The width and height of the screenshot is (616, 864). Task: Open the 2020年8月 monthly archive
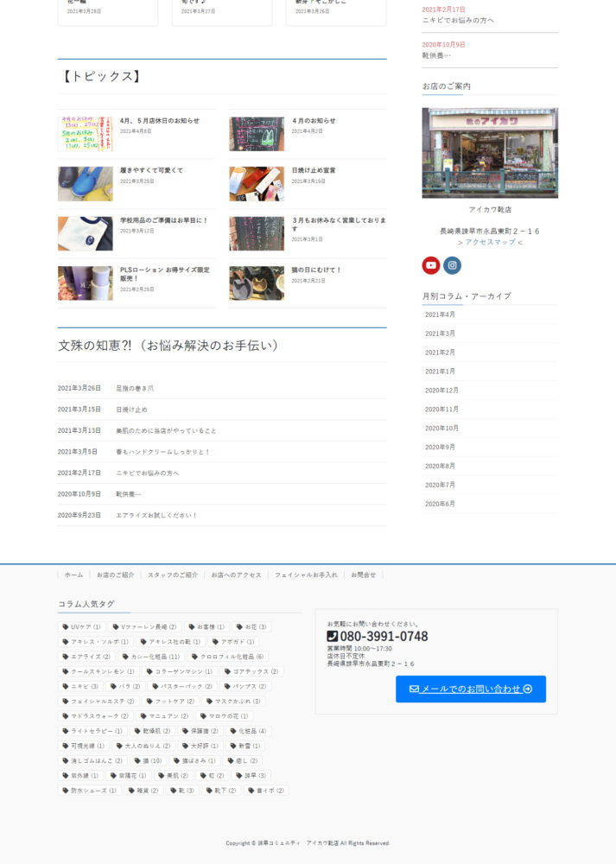[440, 467]
